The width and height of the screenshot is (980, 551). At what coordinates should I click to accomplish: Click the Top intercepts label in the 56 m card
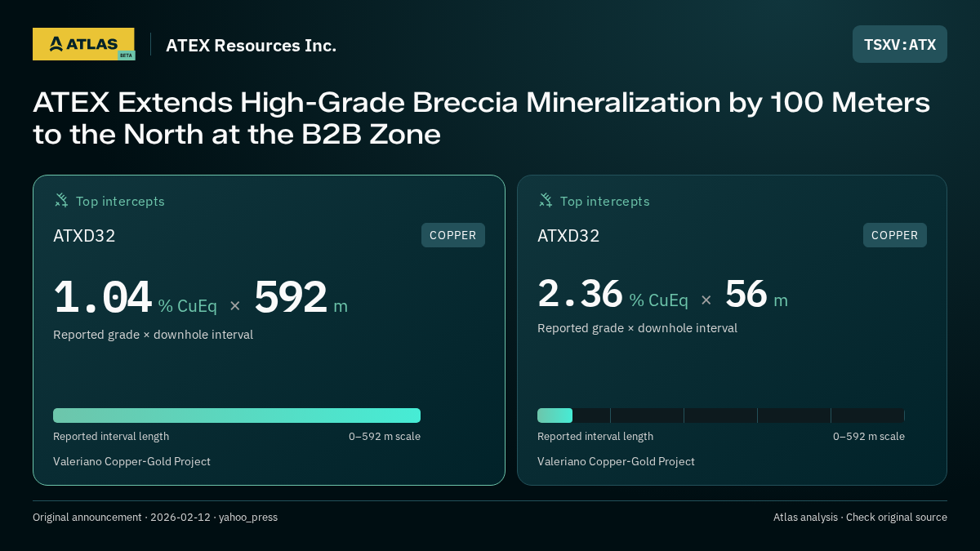pos(604,201)
